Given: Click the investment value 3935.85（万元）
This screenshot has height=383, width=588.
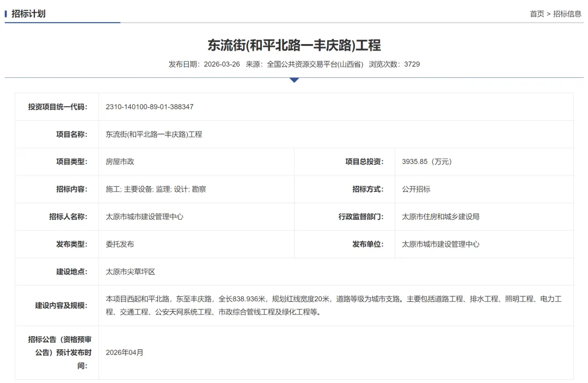Looking at the screenshot, I should (x=427, y=162).
